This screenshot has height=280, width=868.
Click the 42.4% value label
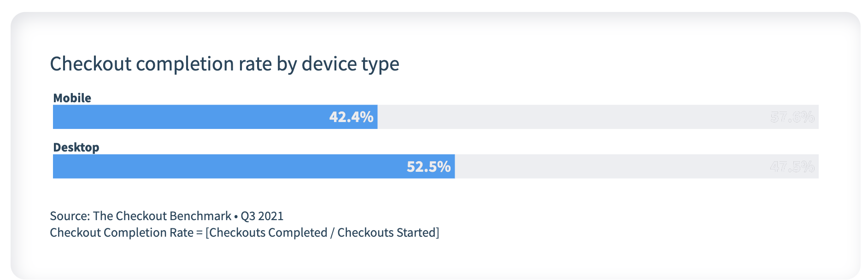351,117
